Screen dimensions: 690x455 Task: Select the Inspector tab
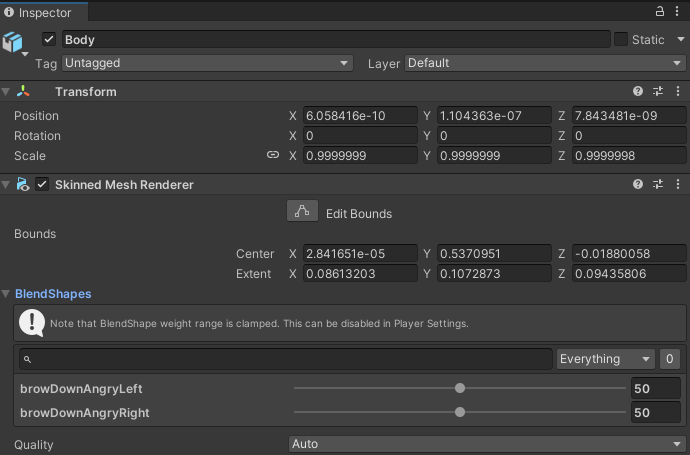click(x=44, y=12)
